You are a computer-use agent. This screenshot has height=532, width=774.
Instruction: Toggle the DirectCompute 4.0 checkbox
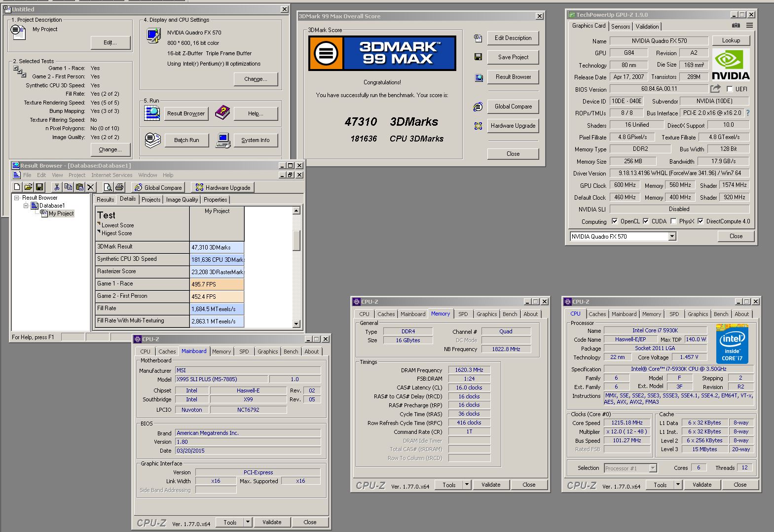700,221
